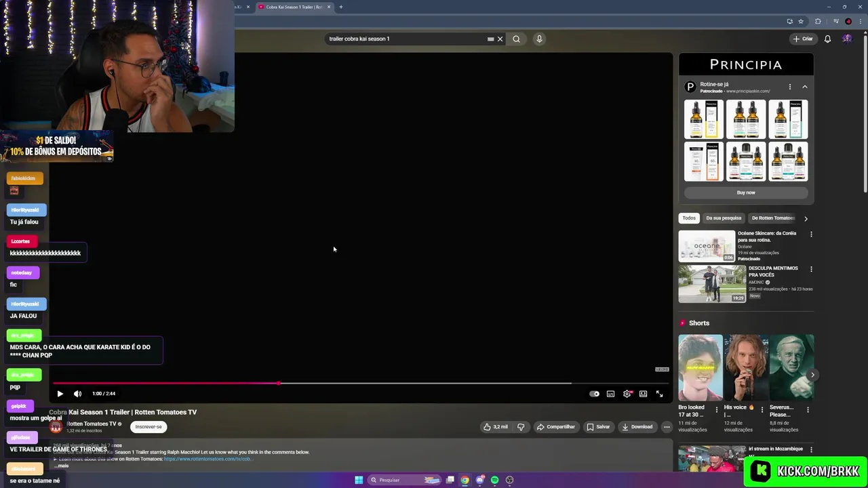Play the Cobra Kai trailer video

tap(60, 394)
